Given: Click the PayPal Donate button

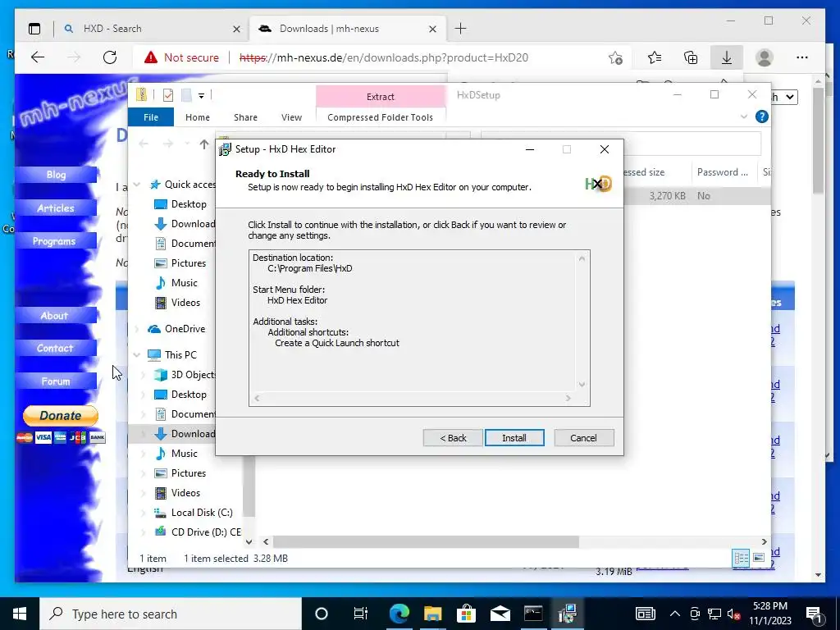Looking at the screenshot, I should click(61, 415).
